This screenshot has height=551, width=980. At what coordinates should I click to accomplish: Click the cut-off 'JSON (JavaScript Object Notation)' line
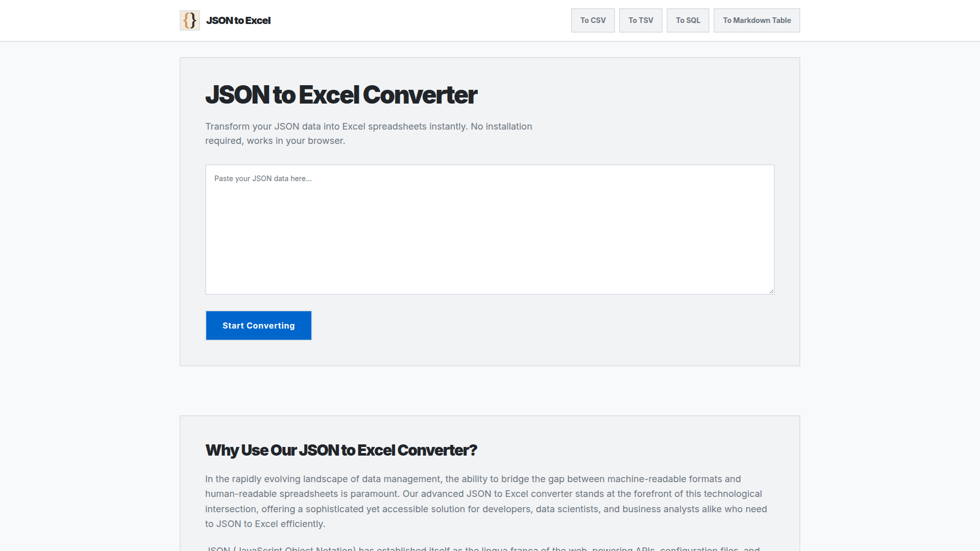coord(482,548)
